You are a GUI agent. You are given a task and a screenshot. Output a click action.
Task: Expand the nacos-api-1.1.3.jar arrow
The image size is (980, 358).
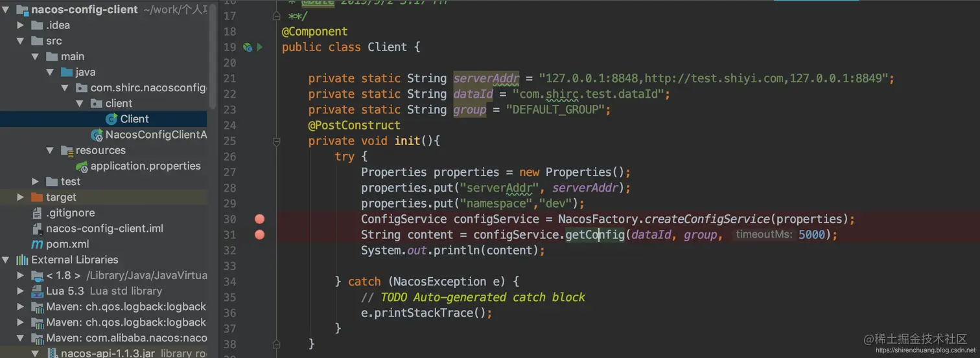(x=36, y=353)
